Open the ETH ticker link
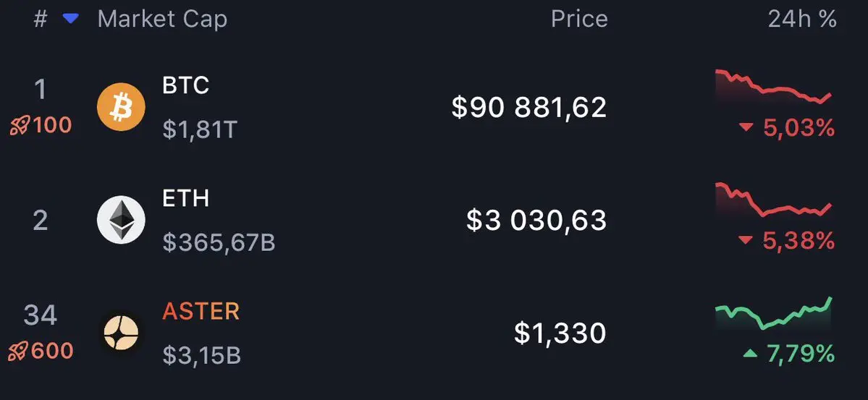 [185, 198]
